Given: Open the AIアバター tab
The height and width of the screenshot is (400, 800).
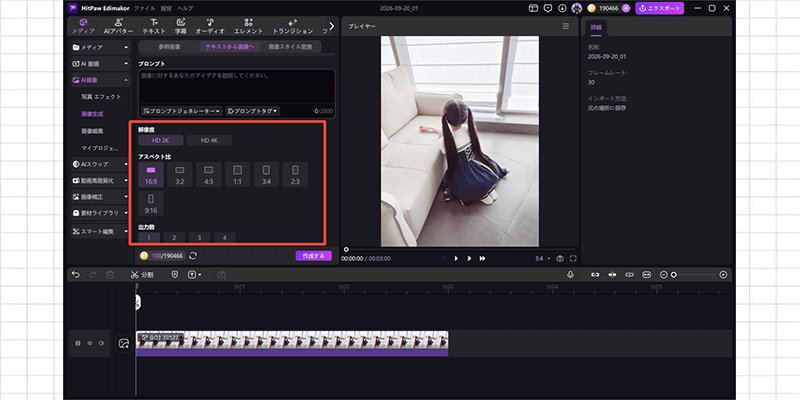Looking at the screenshot, I should coord(118,26).
